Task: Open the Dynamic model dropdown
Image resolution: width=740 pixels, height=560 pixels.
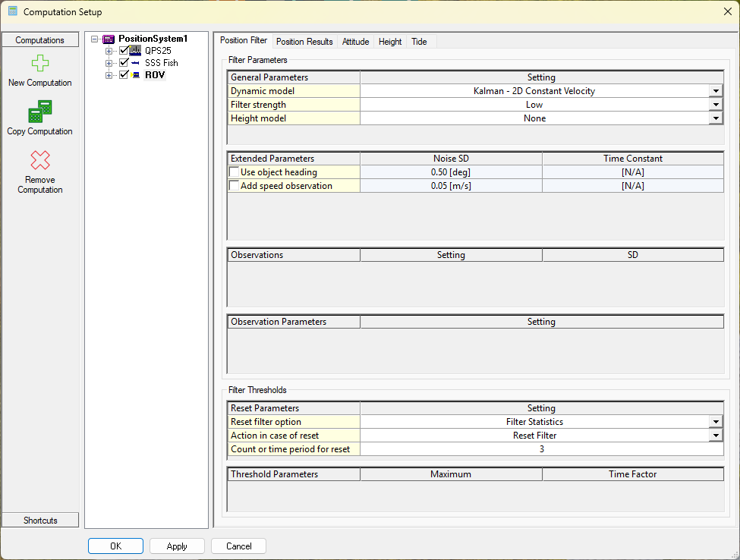Action: (x=716, y=91)
